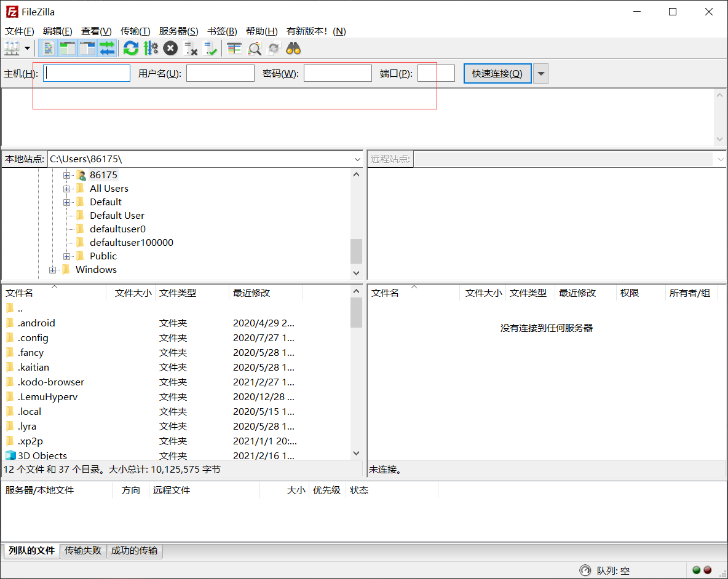Switch to the 列队的文件 tab
This screenshot has height=579, width=728.
tap(31, 551)
